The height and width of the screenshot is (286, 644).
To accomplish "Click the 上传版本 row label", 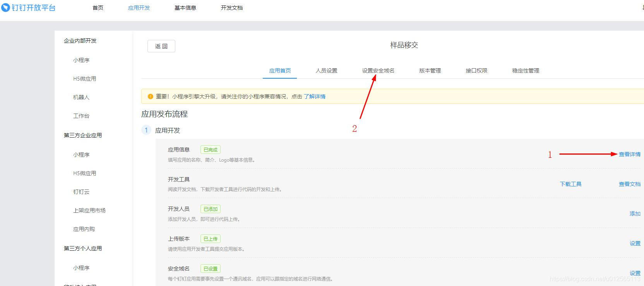I will pos(179,239).
